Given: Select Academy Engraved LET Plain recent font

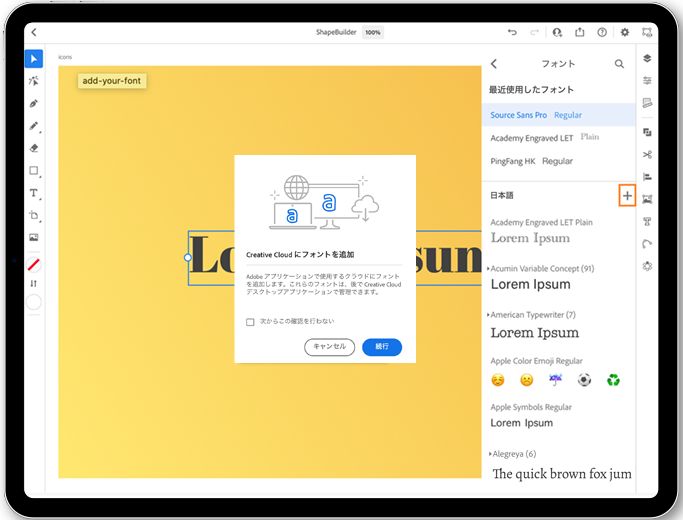Looking at the screenshot, I should 559,138.
